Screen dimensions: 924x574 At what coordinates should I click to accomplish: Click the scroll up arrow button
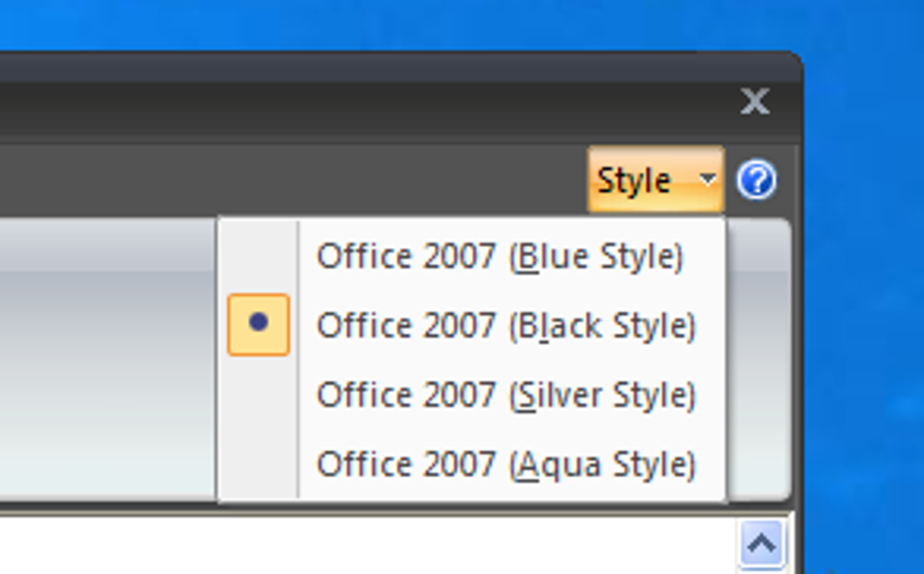click(762, 543)
